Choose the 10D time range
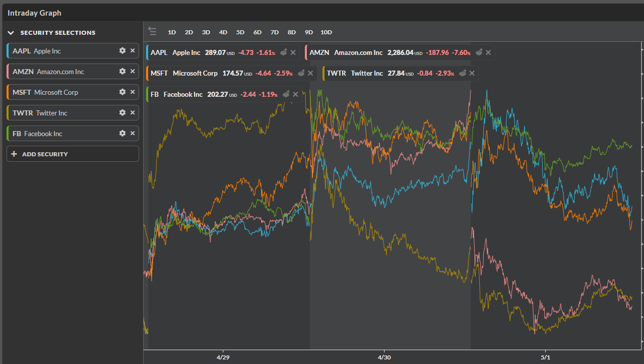Screen dimensions: 644x364 tap(326, 32)
